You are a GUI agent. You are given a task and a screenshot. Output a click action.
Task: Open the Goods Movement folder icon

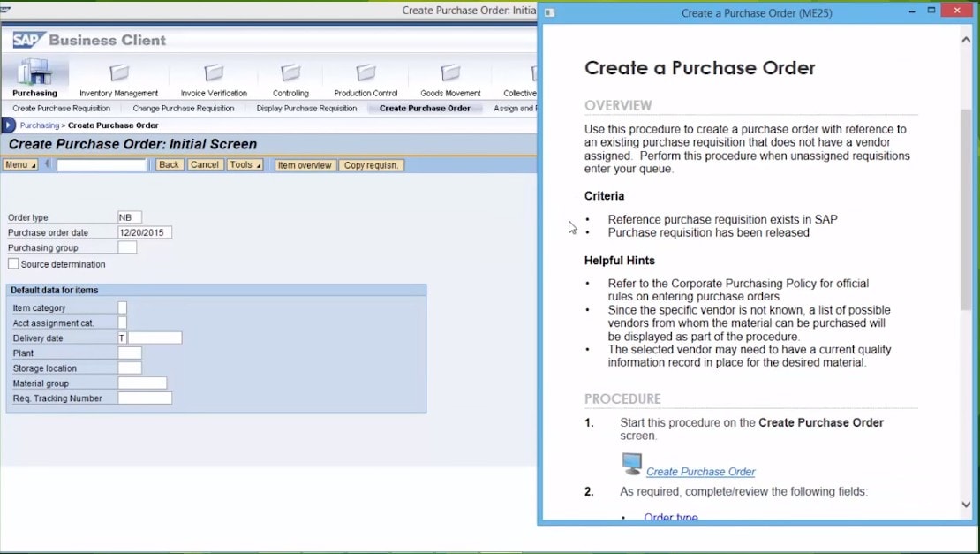450,72
